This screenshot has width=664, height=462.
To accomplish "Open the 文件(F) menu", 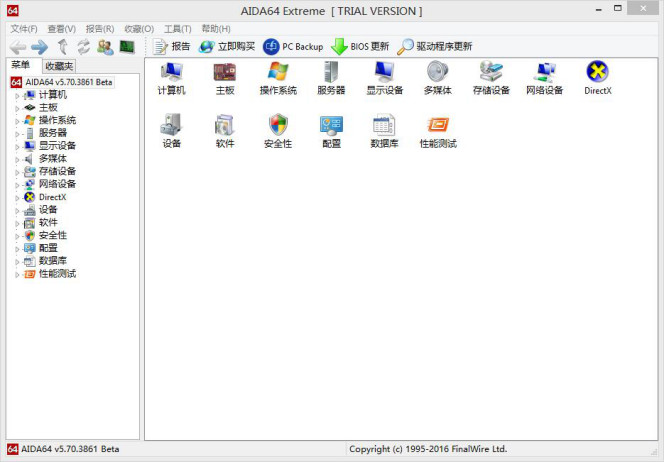I will (x=24, y=29).
